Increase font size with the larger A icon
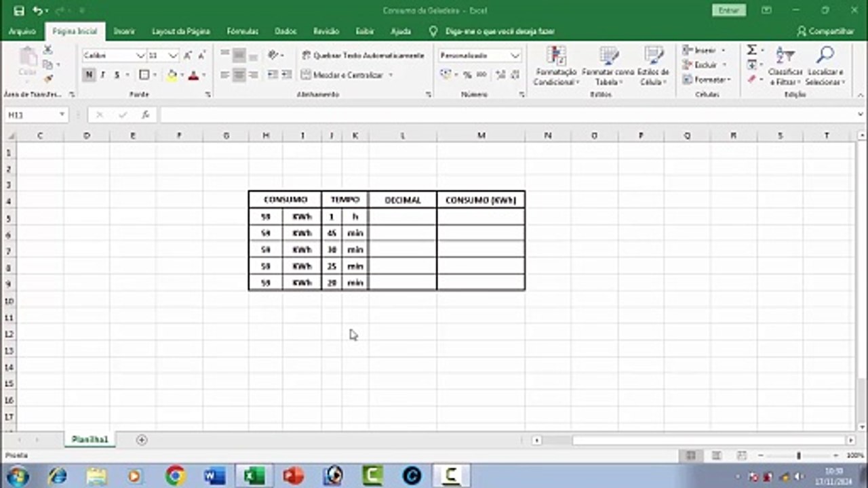This screenshot has width=868, height=488. coord(188,56)
